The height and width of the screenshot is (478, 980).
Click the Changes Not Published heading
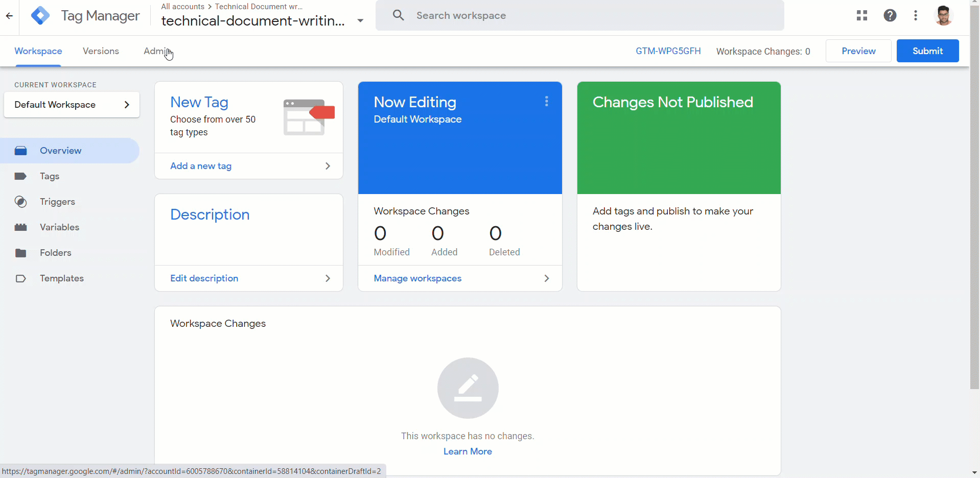click(672, 102)
